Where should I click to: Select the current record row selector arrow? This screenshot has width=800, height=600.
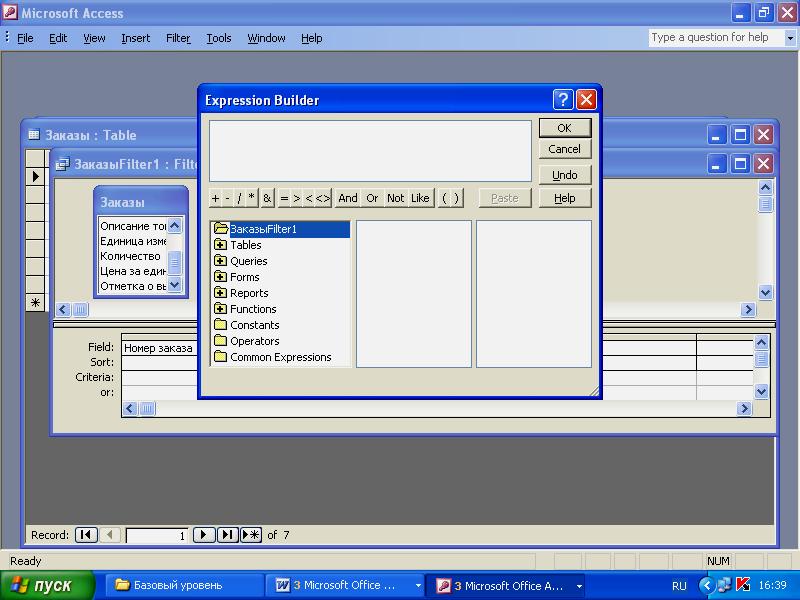click(35, 177)
